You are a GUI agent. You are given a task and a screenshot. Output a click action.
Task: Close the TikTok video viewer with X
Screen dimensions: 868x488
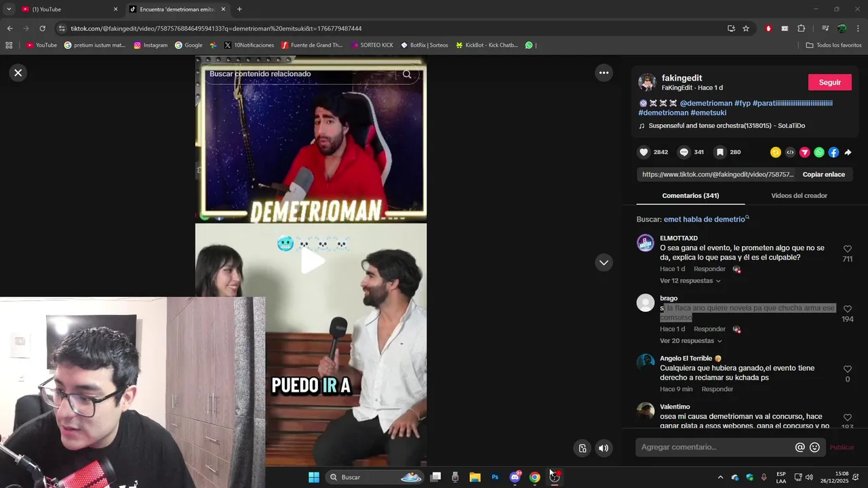18,73
